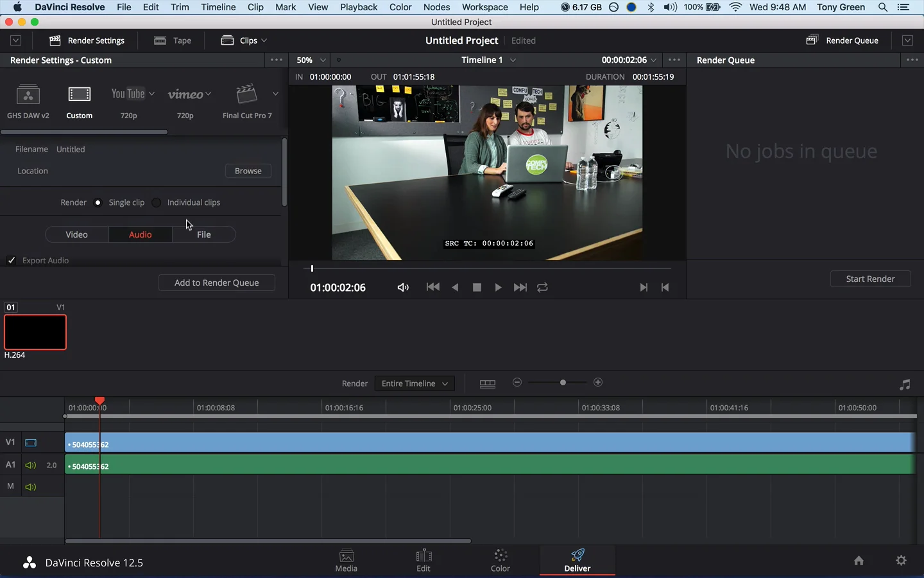Screen dimensions: 924x578
Task: Mute the A1 audio track
Action: [x=30, y=465]
